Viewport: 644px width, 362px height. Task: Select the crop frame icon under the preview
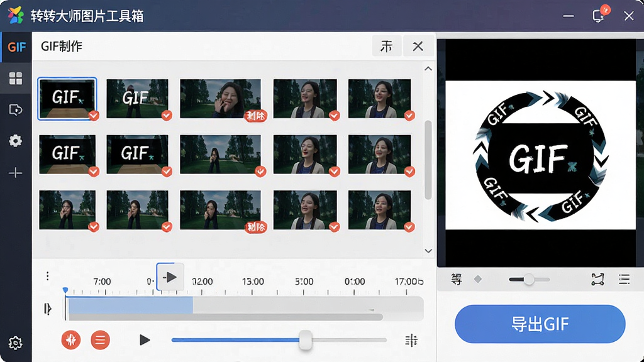pyautogui.click(x=597, y=280)
